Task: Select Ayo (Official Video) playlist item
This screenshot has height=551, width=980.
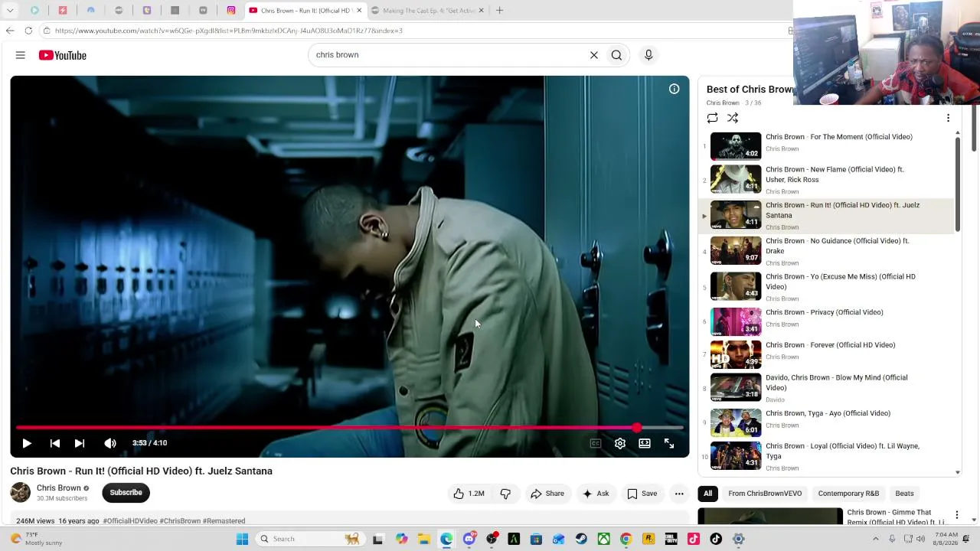Action: 827,422
